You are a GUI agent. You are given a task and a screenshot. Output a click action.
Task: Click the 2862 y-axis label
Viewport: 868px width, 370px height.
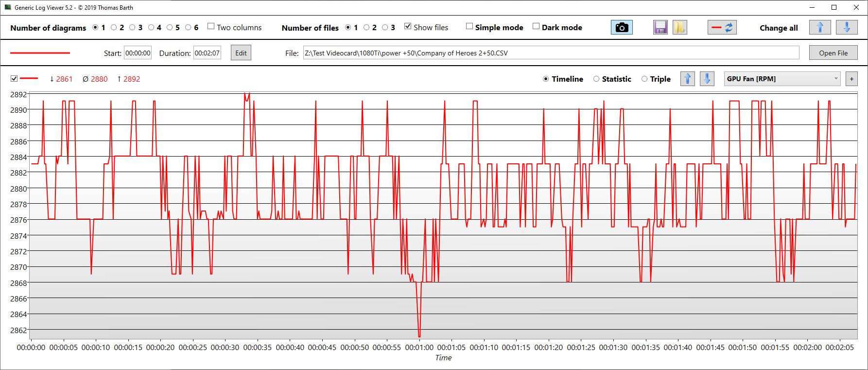18,330
